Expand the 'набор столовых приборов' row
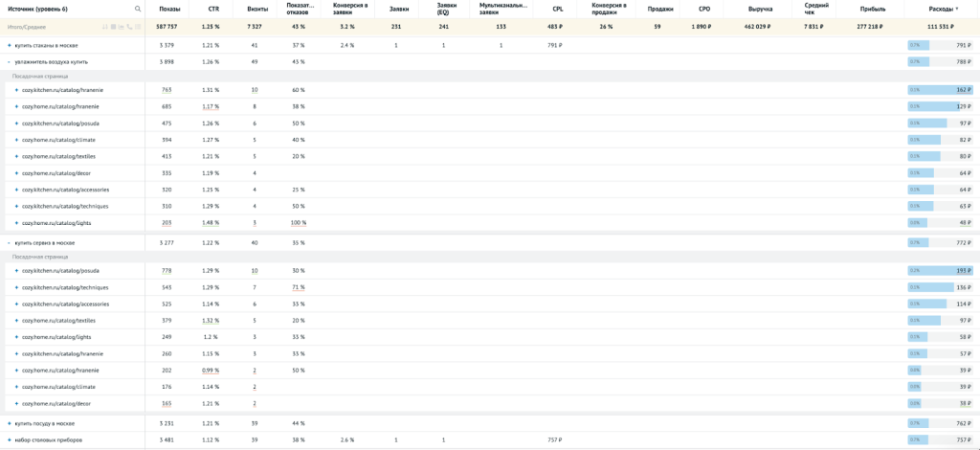The image size is (980, 450). (9, 439)
